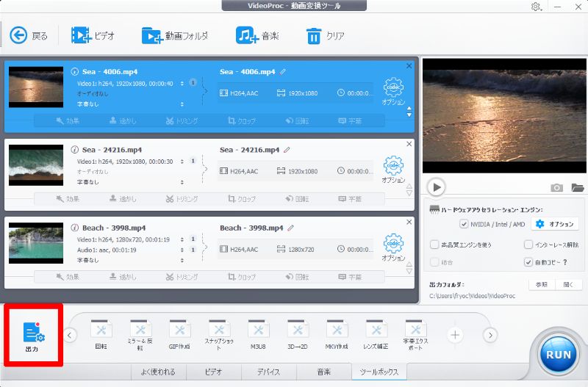Open the settings gear in the title bar
Screen dimensions: 588x387
(x=536, y=7)
